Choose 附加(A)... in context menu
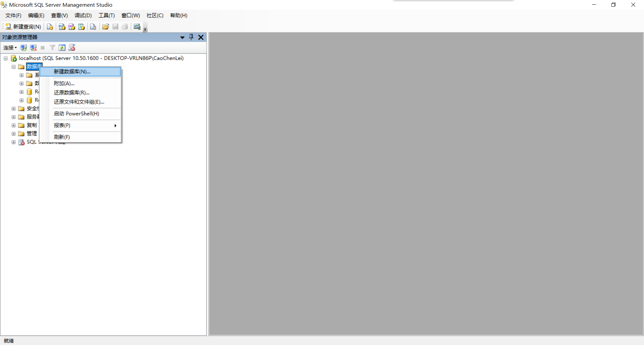The width and height of the screenshot is (644, 345). [x=80, y=83]
